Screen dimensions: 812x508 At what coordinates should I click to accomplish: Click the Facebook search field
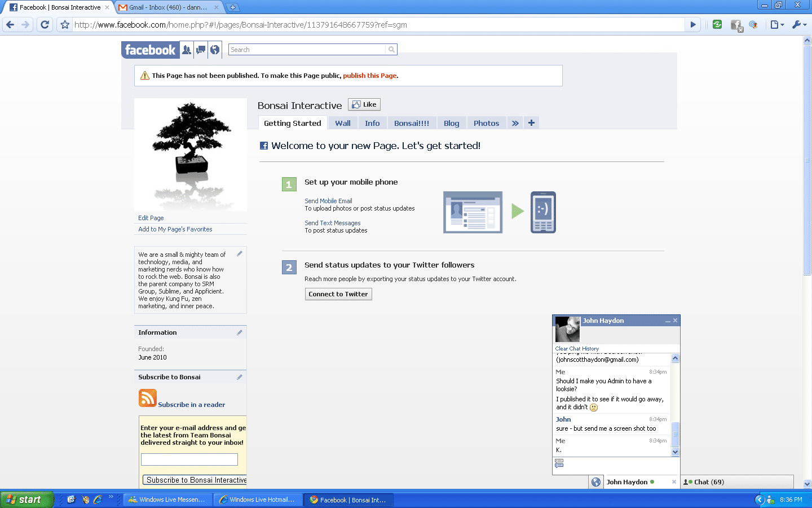308,50
